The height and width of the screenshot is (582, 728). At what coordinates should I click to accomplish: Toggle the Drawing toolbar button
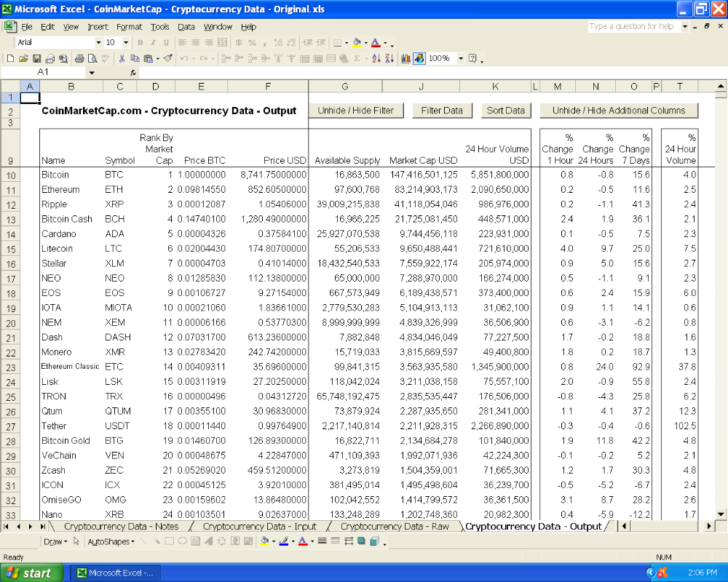[x=419, y=58]
